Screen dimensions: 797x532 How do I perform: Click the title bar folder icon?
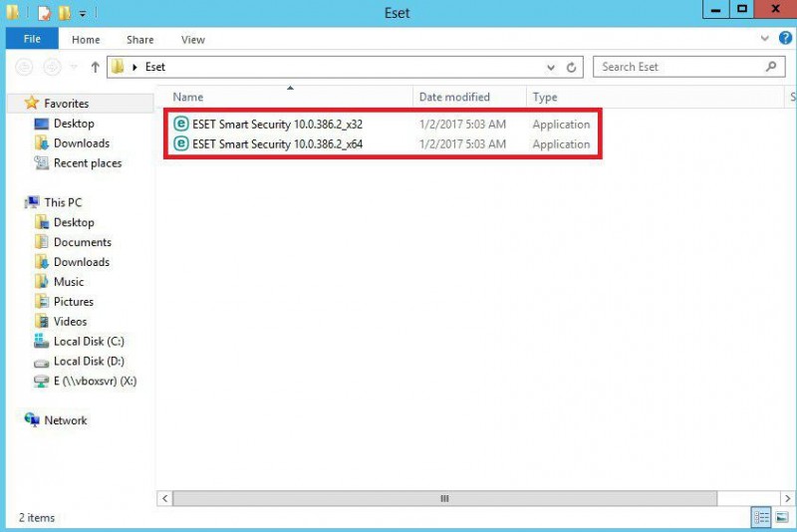click(13, 12)
